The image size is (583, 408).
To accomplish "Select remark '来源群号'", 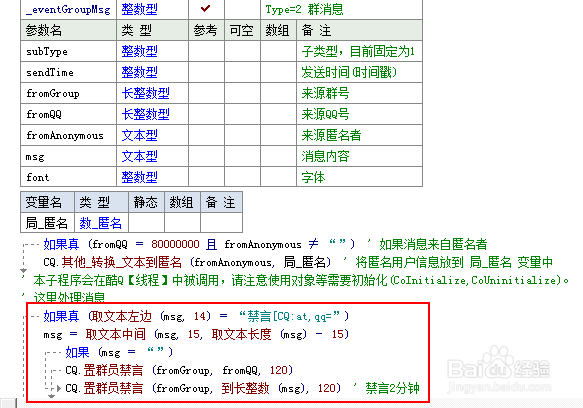I will click(325, 93).
